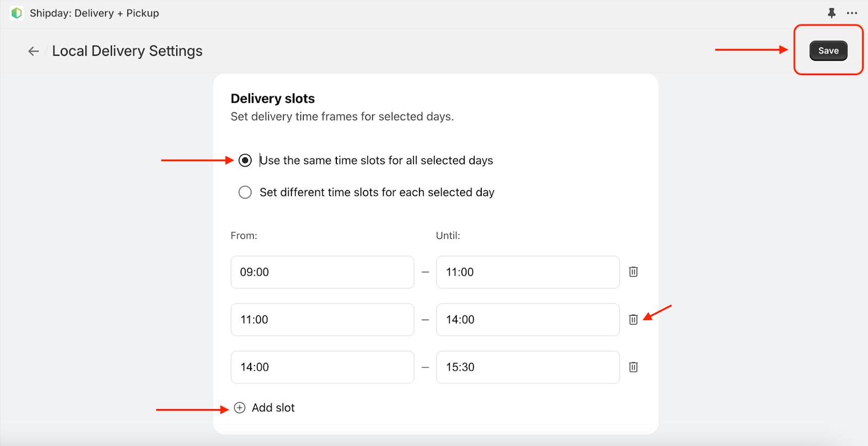Pin the Shipday app with pin icon
868x446 pixels.
(x=832, y=13)
